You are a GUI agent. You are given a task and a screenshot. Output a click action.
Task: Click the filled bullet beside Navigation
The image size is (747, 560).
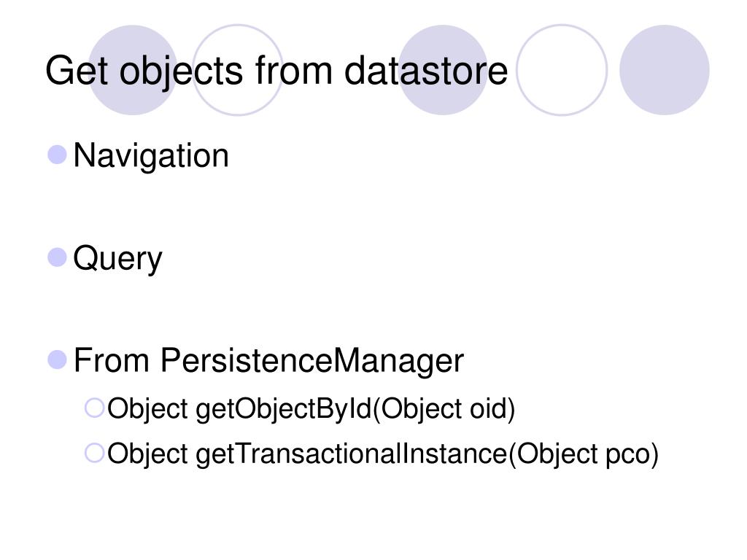click(x=57, y=155)
